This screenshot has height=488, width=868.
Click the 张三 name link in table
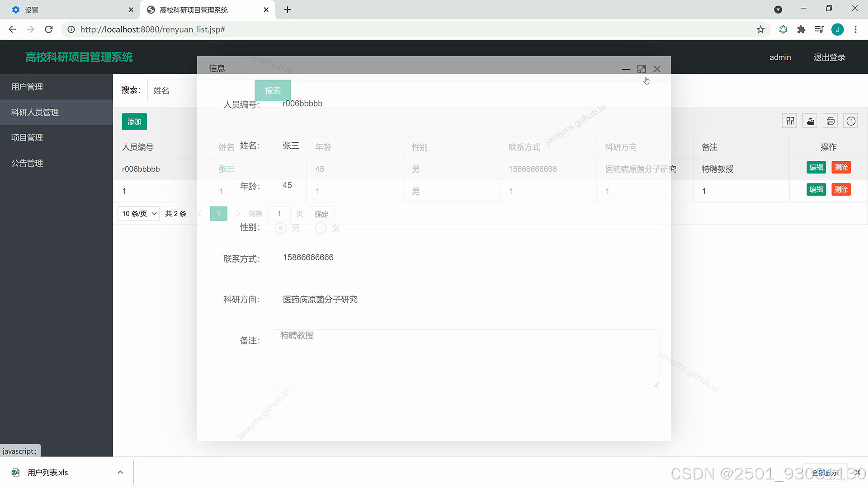point(226,169)
